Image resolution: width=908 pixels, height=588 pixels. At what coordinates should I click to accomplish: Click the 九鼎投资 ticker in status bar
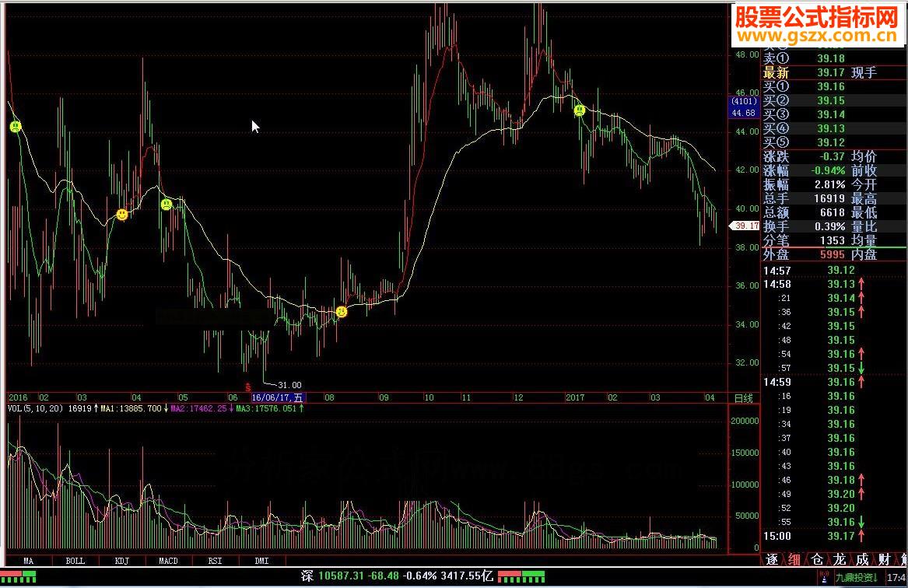857,578
